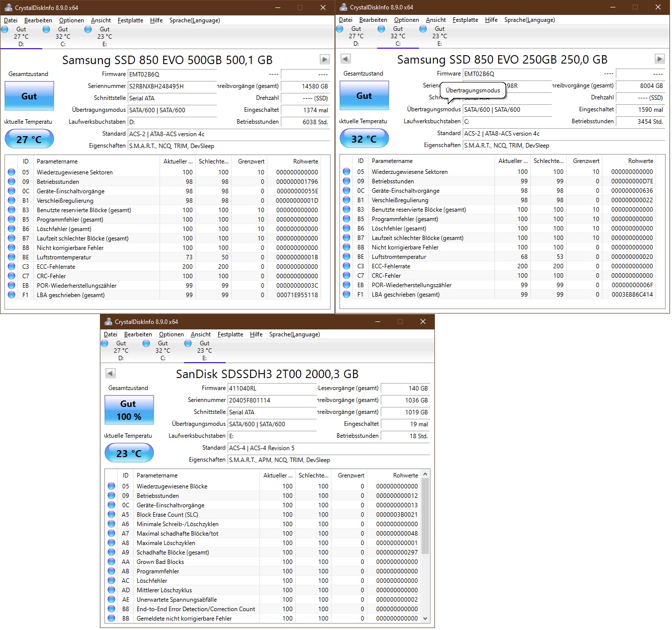This screenshot has width=672, height=630.
Task: Click 27 °C temperature button in 500GB window
Action: pyautogui.click(x=29, y=139)
